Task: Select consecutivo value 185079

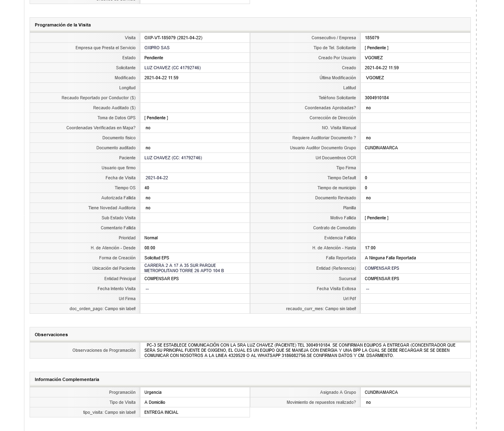Action: click(x=372, y=38)
